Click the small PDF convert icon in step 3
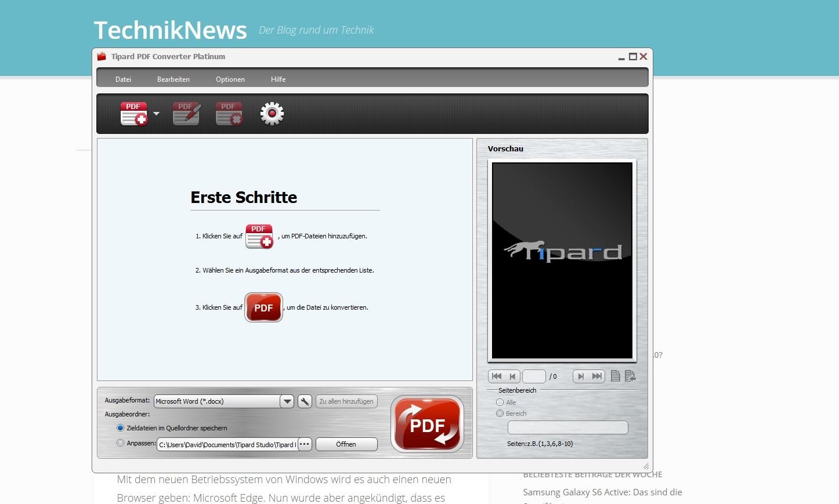Viewport: 839px width, 504px height. (x=263, y=307)
